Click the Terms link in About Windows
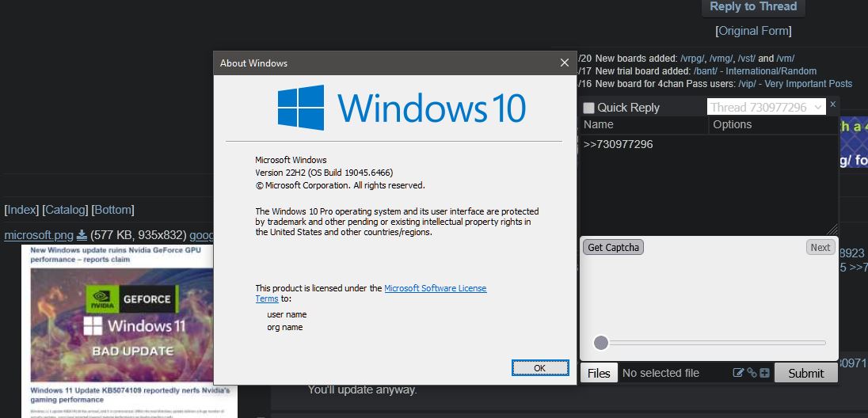This screenshot has height=418, width=868. [267, 298]
